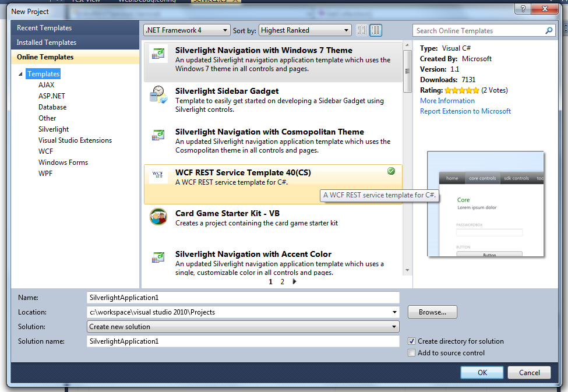The width and height of the screenshot is (568, 392).
Task: Select 'Silverlight Navigation with Accent Color' title
Action: tap(253, 254)
